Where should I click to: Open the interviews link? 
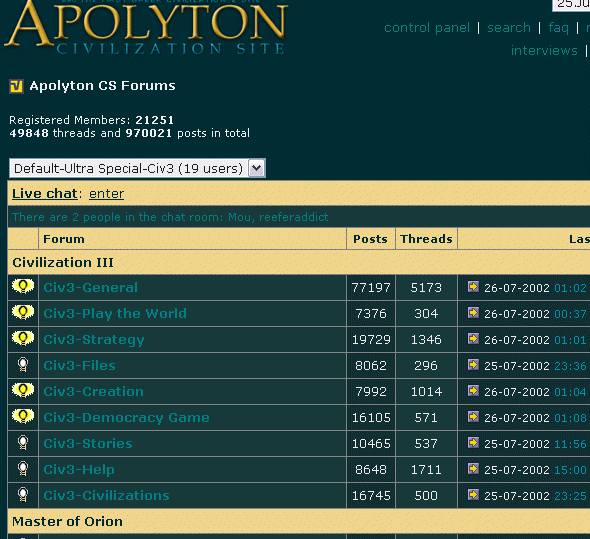tap(544, 51)
